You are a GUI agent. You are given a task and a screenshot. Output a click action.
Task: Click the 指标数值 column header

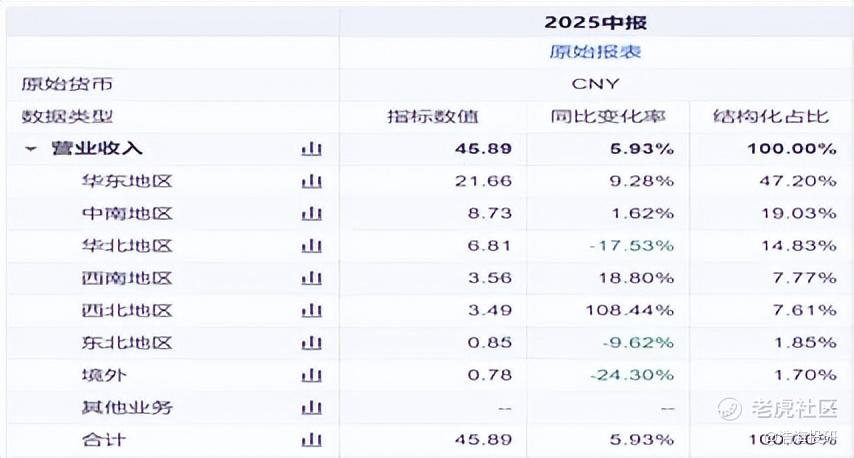(x=433, y=117)
